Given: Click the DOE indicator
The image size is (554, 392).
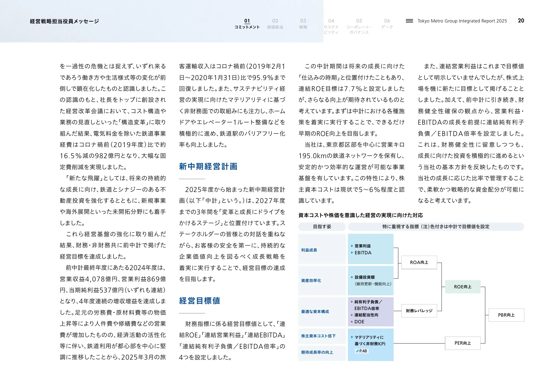Looking at the screenshot, I should coord(357,322).
